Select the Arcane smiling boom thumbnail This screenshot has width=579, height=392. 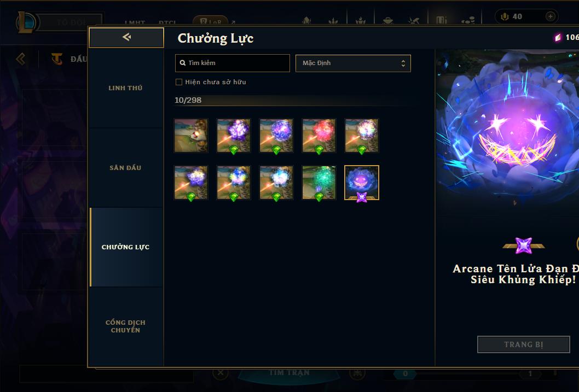click(362, 183)
